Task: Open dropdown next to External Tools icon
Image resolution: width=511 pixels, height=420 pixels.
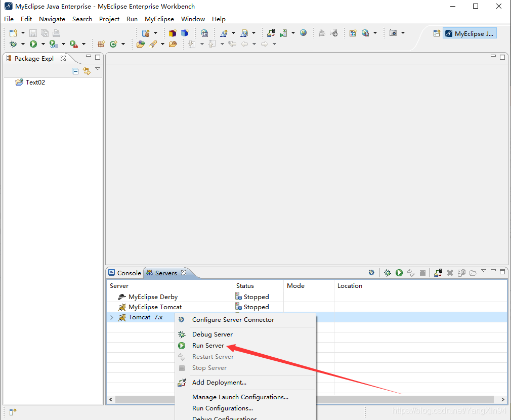Action: [x=83, y=44]
